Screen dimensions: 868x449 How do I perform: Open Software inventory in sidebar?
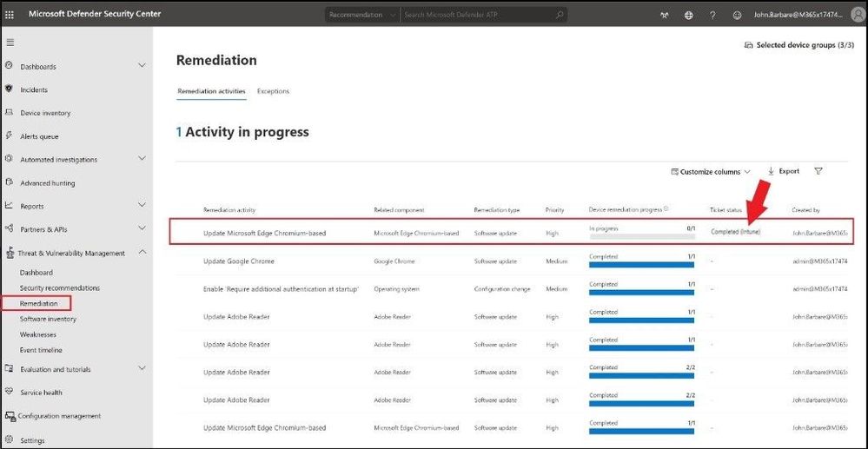click(x=48, y=319)
